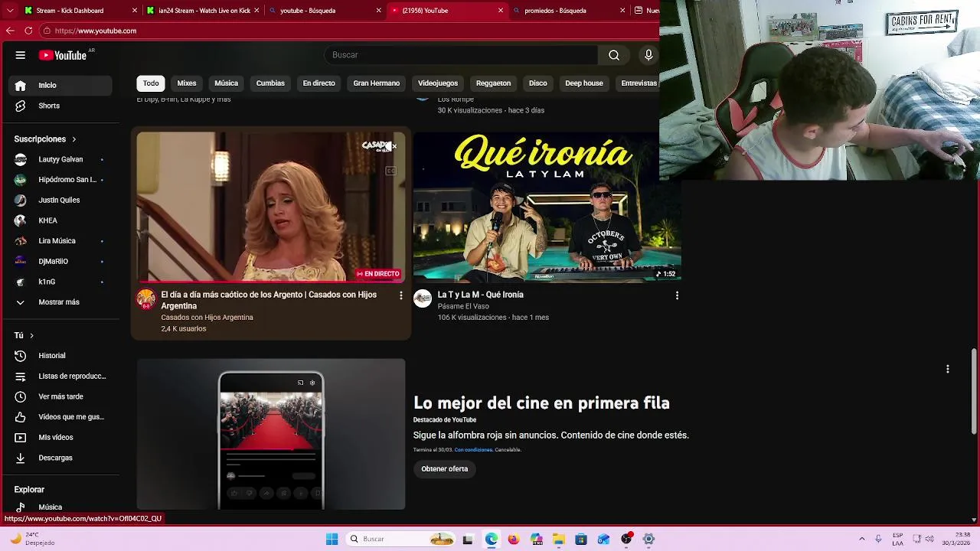This screenshot has height=551, width=980.
Task: Click the taskbar Buscar search box
Action: click(x=400, y=539)
